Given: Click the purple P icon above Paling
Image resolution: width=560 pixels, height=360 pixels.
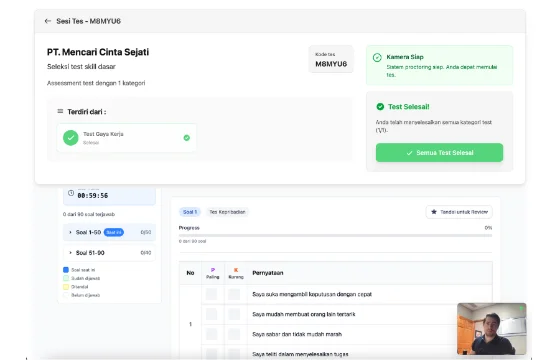Looking at the screenshot, I should (213, 270).
